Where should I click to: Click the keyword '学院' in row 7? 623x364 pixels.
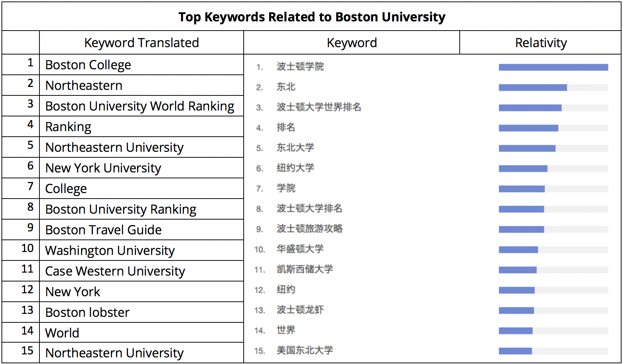tap(286, 188)
